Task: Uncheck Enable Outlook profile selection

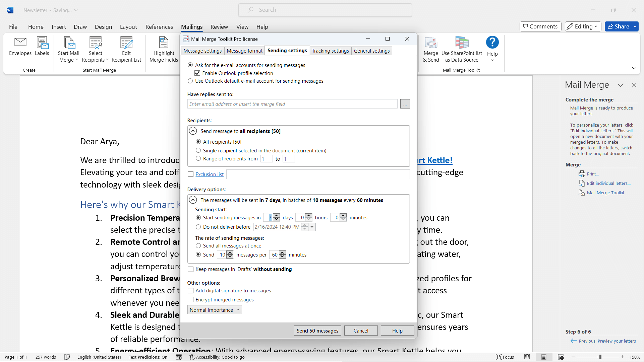Action: point(197,73)
